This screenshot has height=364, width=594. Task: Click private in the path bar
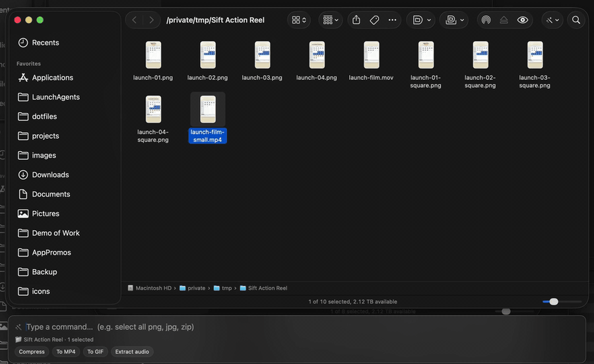pyautogui.click(x=193, y=288)
